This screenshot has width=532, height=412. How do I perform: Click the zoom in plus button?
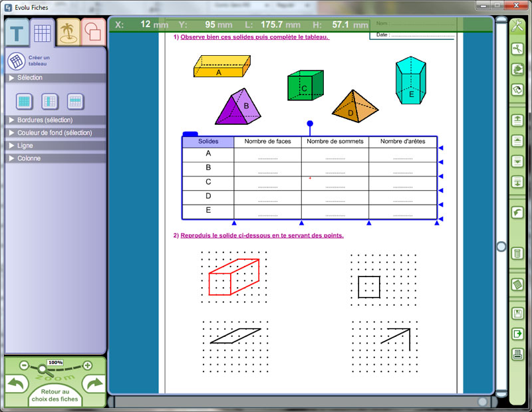(86, 365)
